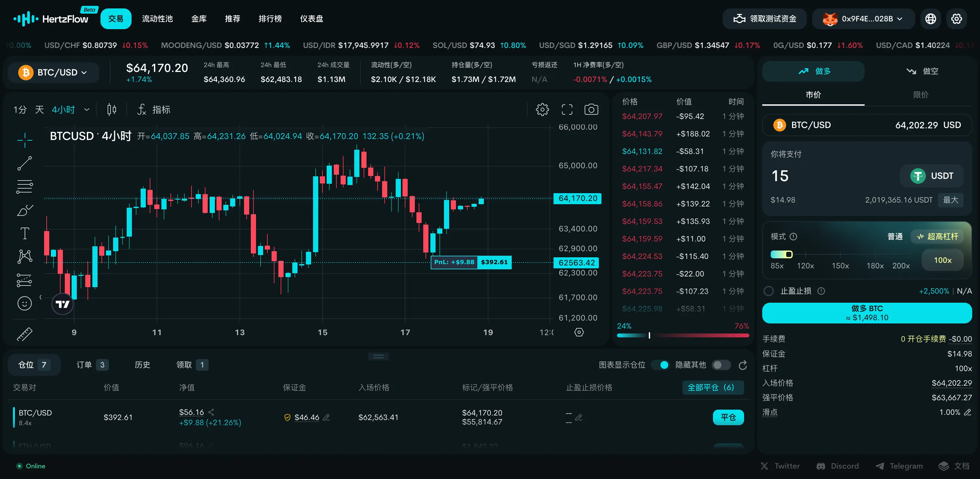Click the HertzFlow logo
980x479 pixels.
(x=51, y=19)
